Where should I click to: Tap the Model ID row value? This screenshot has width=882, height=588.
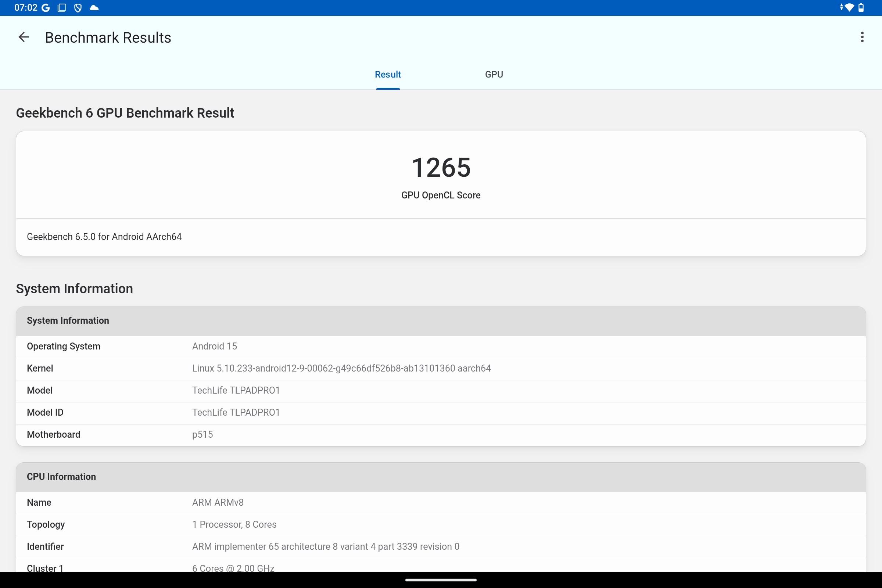coord(236,412)
